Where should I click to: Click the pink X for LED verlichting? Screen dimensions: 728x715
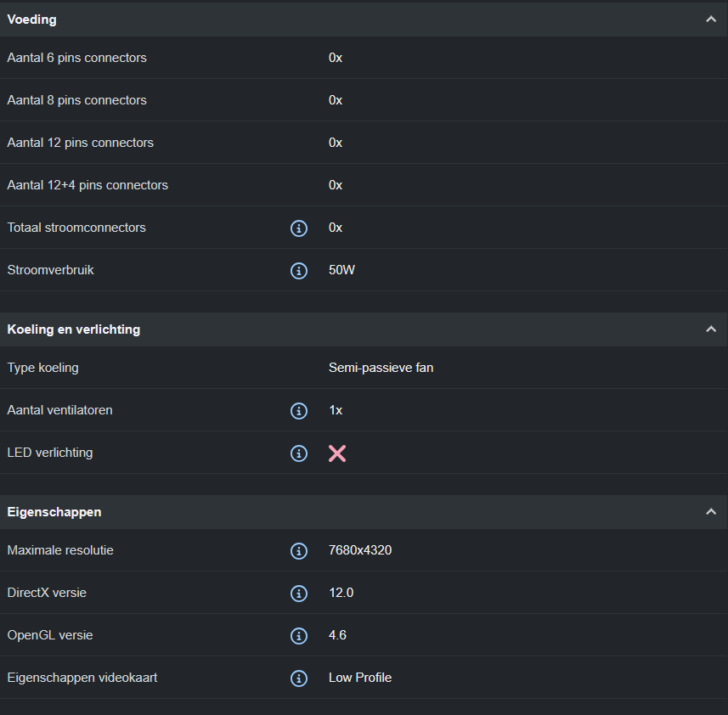pyautogui.click(x=337, y=453)
